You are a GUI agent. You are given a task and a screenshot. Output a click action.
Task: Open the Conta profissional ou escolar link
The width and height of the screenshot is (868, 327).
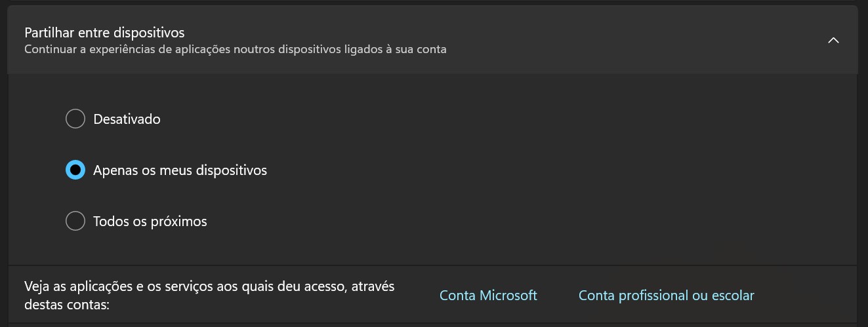[666, 296]
